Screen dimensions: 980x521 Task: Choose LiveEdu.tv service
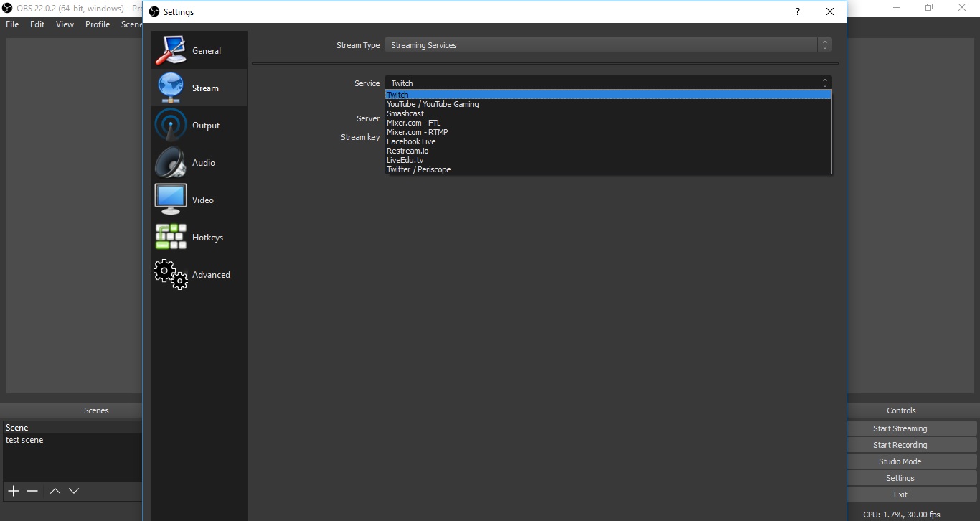coord(608,160)
